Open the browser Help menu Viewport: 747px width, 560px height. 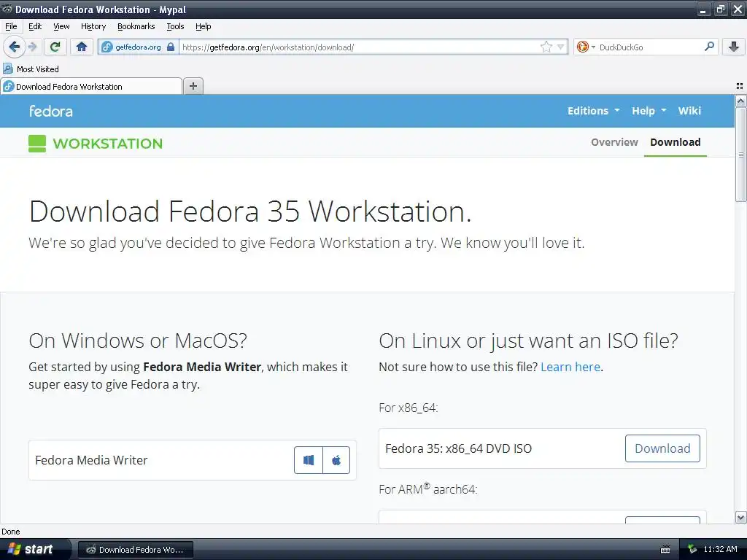pos(203,26)
